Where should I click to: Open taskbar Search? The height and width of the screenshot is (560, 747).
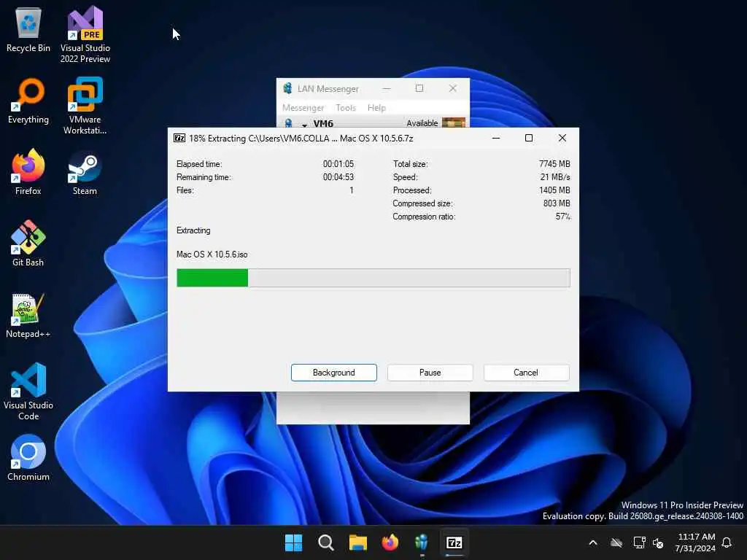[x=326, y=542]
